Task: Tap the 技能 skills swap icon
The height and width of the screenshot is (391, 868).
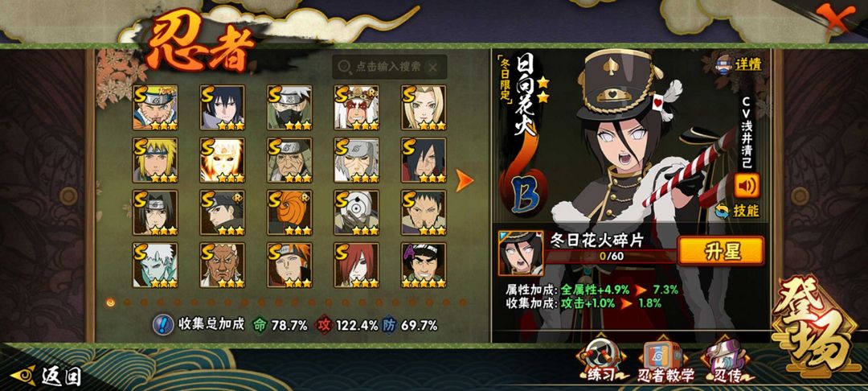Action: (737, 211)
